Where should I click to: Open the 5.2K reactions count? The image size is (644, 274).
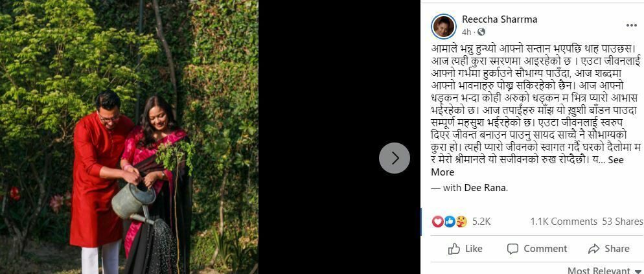481,222
